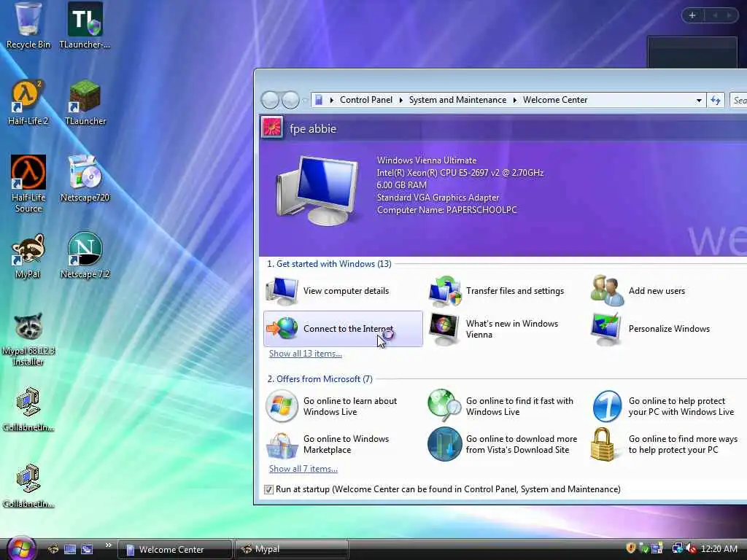Click the 12:20 AM taskbar clock
Image resolution: width=747 pixels, height=560 pixels.
point(719,549)
